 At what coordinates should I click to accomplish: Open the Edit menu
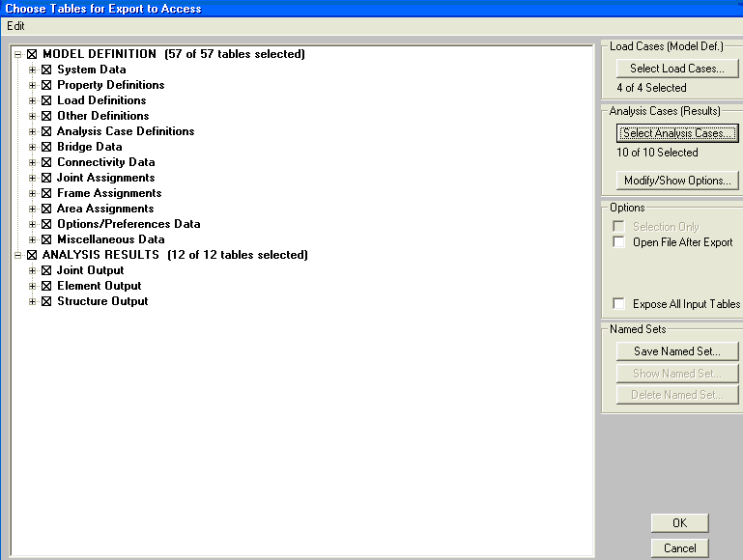[x=15, y=26]
